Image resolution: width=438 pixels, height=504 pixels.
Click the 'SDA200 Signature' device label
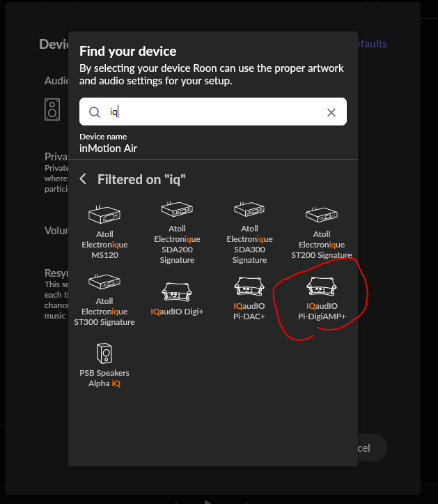(177, 254)
